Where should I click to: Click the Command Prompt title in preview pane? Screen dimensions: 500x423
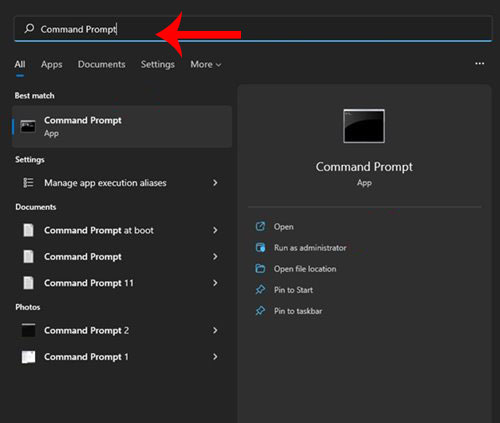point(364,167)
